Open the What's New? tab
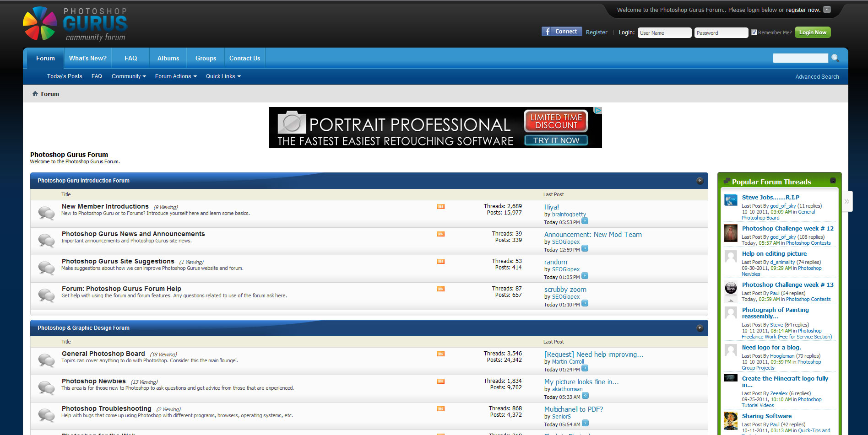868x435 pixels. [88, 58]
